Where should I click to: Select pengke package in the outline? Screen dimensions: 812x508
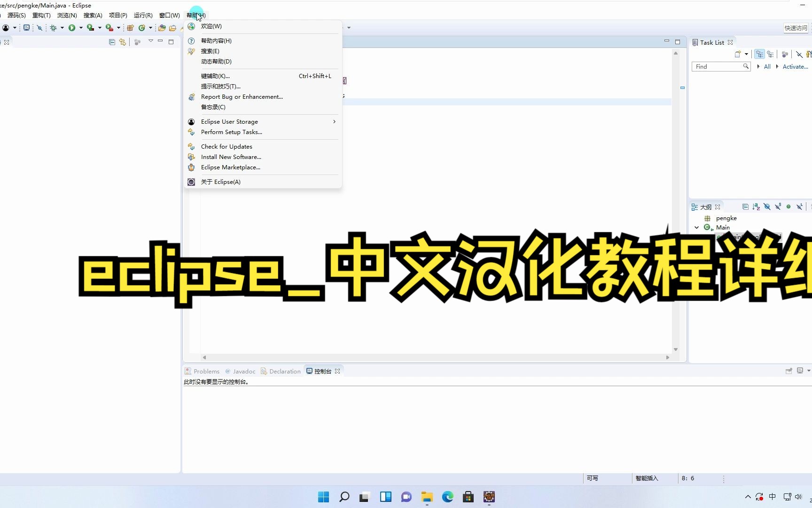[726, 218]
